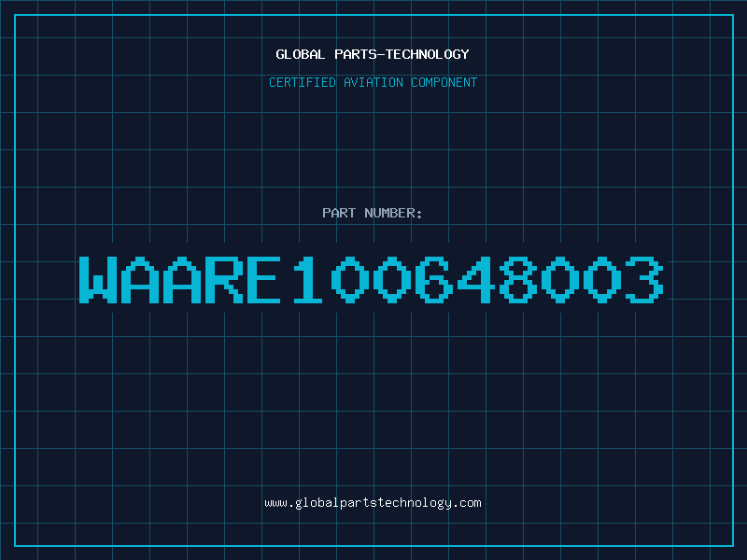This screenshot has height=560, width=747.
Task: Click the first zero after digit 1
Action: click(x=349, y=279)
